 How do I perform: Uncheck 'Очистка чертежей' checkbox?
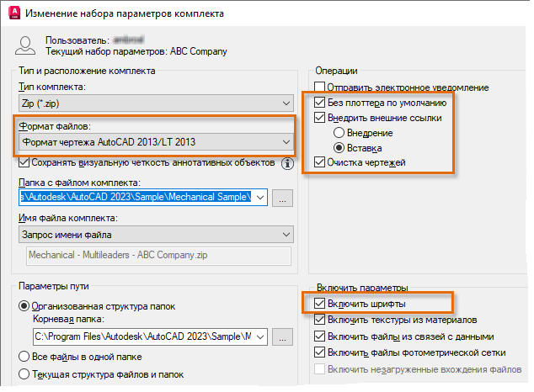pos(320,162)
